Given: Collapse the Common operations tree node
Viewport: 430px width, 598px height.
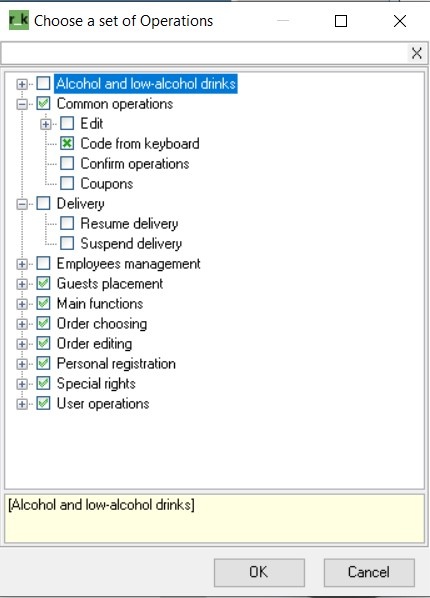Looking at the screenshot, I should point(22,104).
